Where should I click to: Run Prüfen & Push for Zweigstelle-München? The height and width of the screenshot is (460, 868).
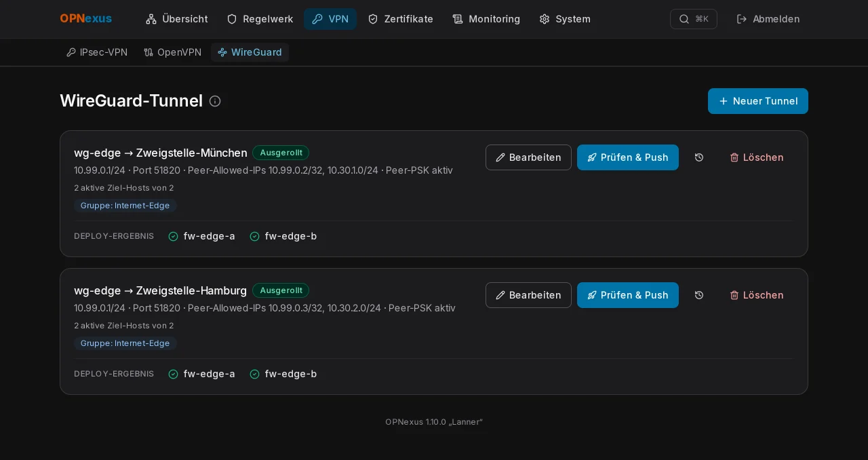(628, 157)
